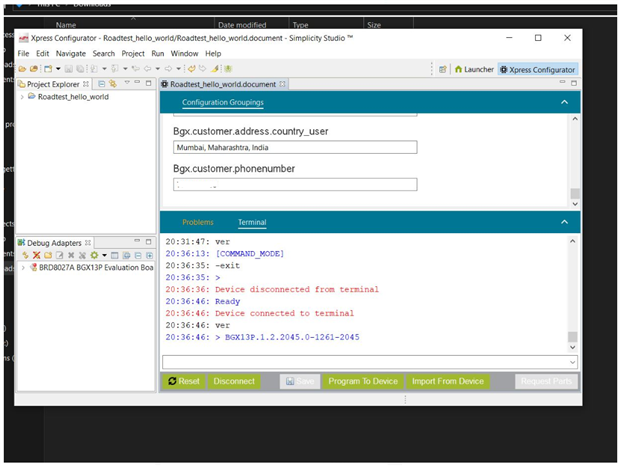Screen dimensions: 620x466
Task: Maximize the Debug Adapters panel
Action: pyautogui.click(x=149, y=242)
